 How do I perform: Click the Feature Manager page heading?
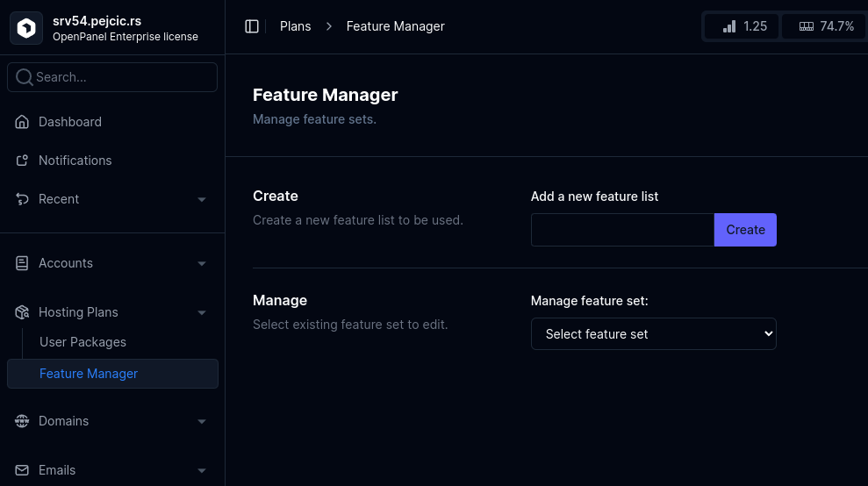pyautogui.click(x=325, y=95)
